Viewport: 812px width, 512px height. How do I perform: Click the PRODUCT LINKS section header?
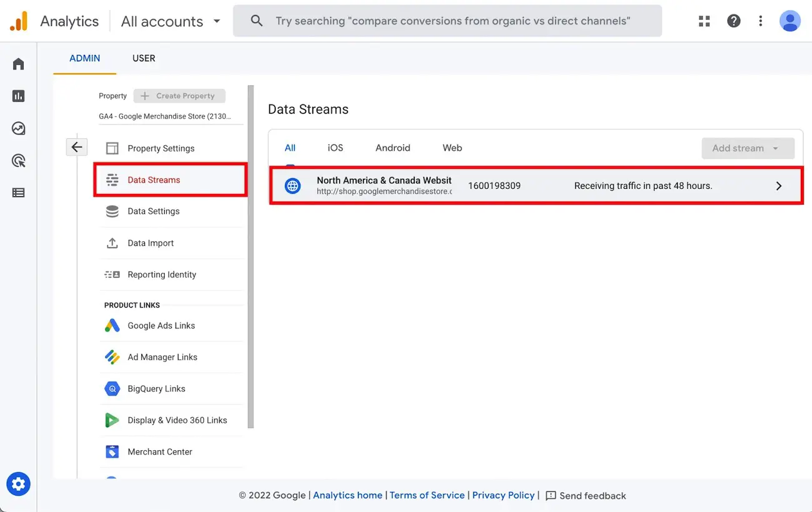click(132, 305)
